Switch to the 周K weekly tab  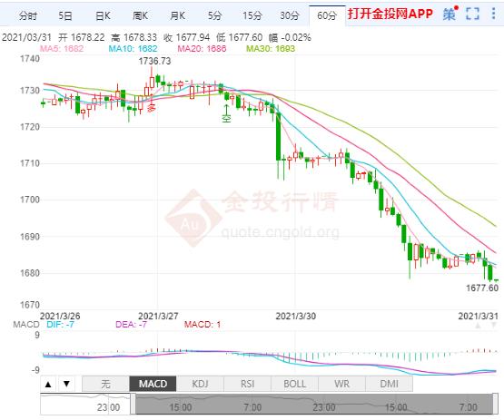tap(141, 15)
